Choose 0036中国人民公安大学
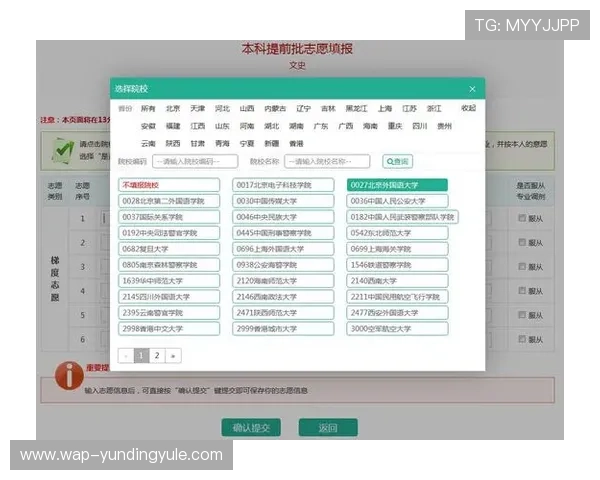600x480 pixels. [x=397, y=201]
